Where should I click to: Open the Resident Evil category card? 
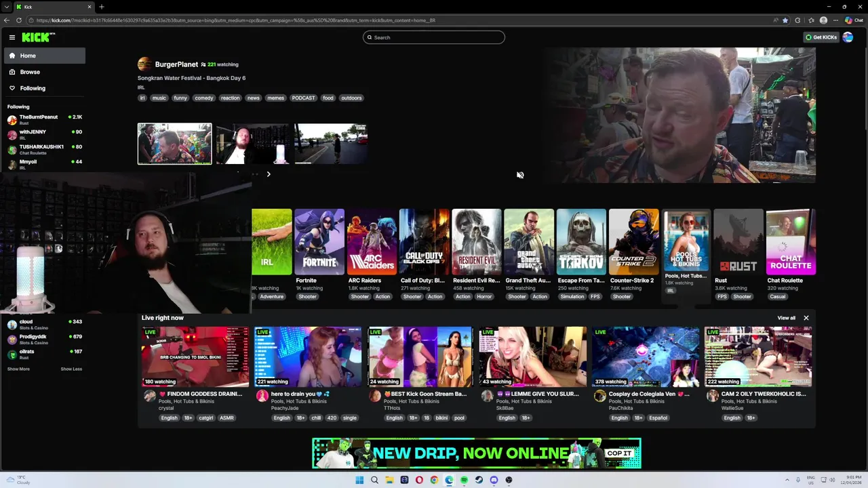(x=477, y=242)
